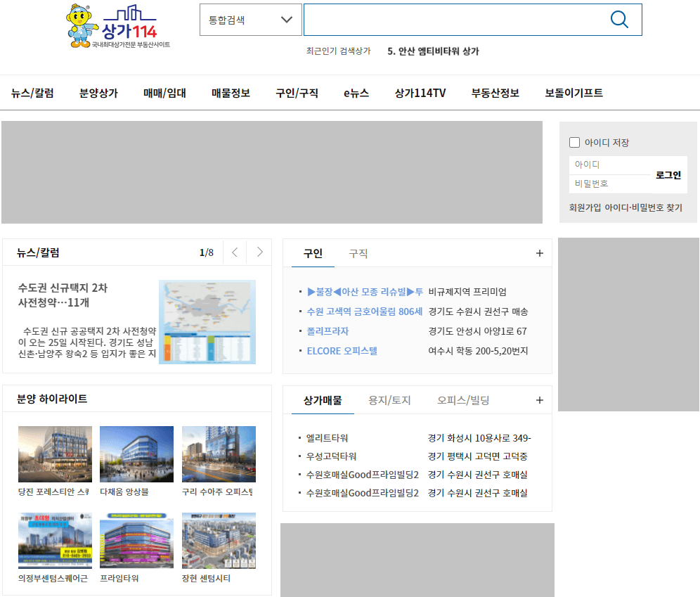
Task: Click the plus icon on the 구인 panel
Action: (540, 252)
